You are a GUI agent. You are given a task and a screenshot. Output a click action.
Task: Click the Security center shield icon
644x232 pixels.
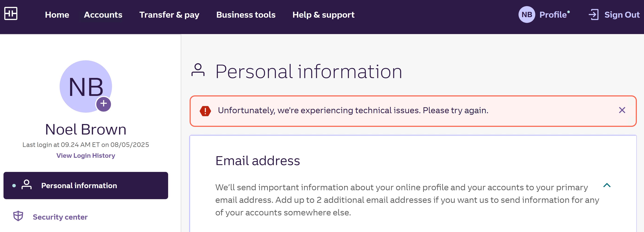18,216
